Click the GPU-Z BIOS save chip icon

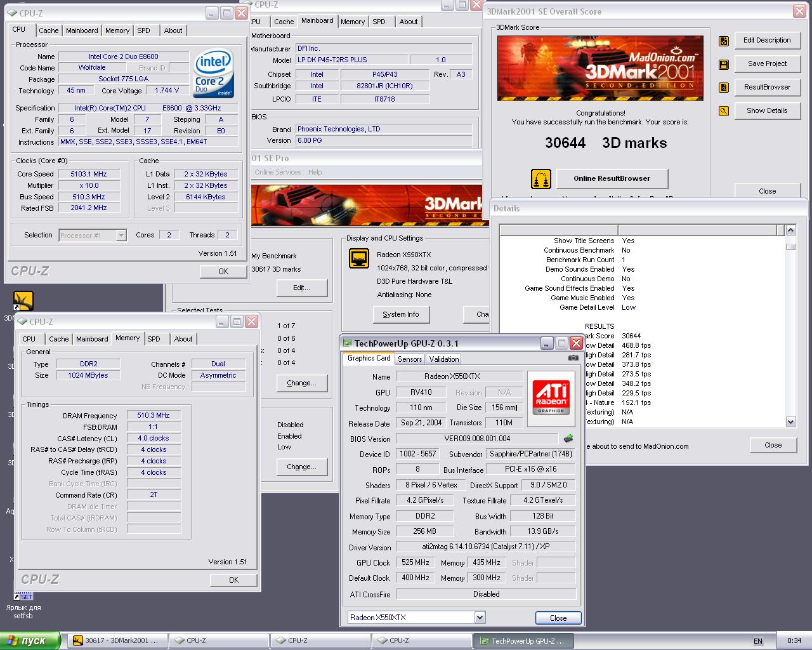click(569, 438)
